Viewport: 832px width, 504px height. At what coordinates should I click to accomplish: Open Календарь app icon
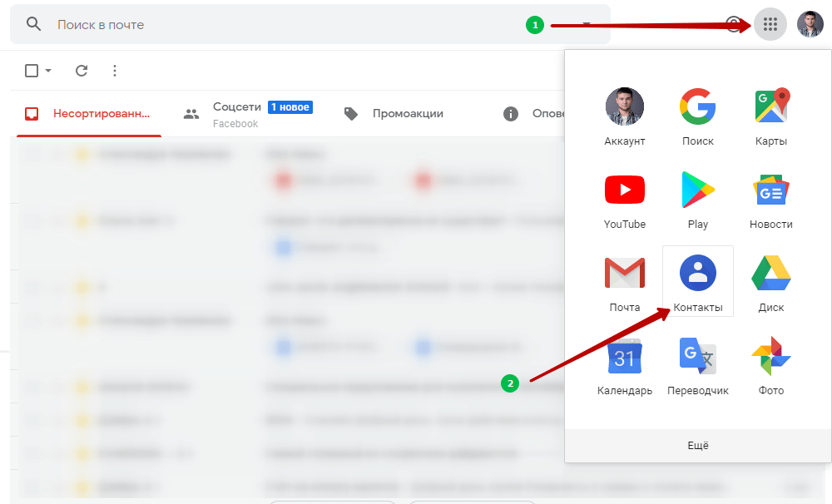[625, 366]
